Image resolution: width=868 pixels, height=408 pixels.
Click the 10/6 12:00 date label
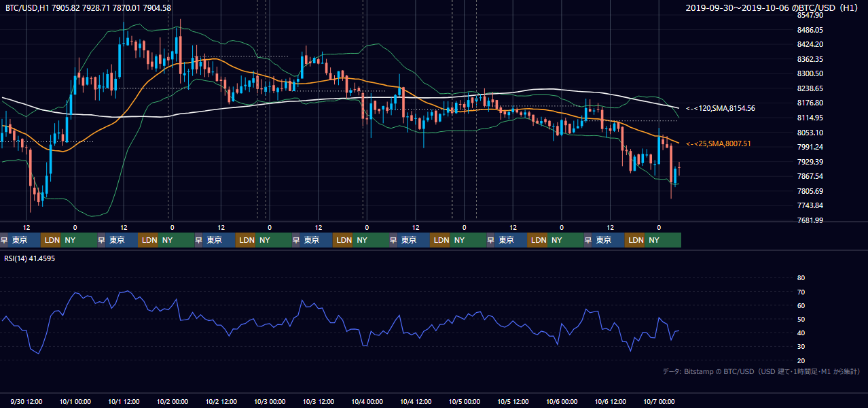pos(610,401)
